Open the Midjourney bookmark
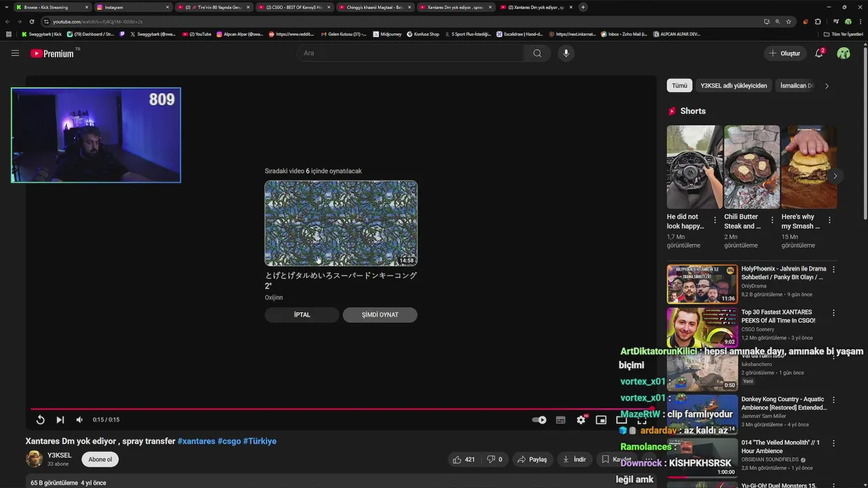This screenshot has height=488, width=868. (387, 34)
